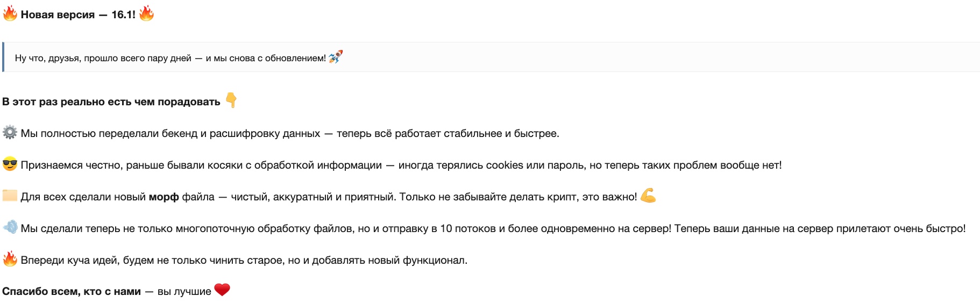Click the flexed bicep emoji
The image size is (980, 303).
point(648,196)
